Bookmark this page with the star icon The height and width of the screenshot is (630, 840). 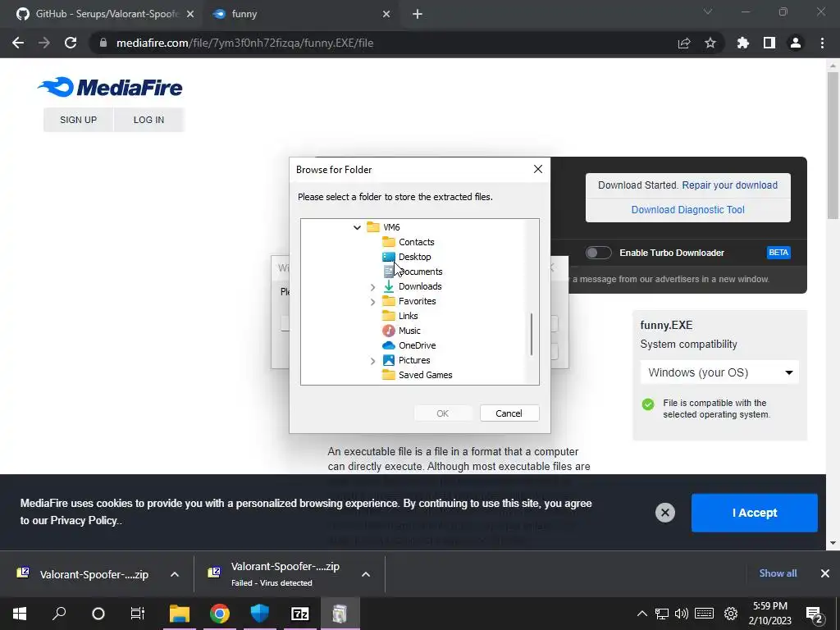[710, 43]
